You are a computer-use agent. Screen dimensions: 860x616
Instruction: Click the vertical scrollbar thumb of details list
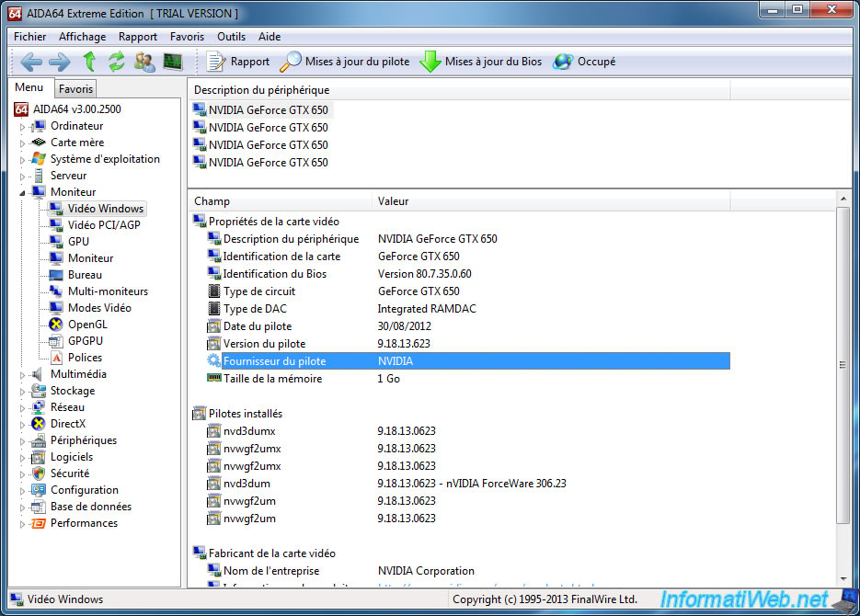843,365
